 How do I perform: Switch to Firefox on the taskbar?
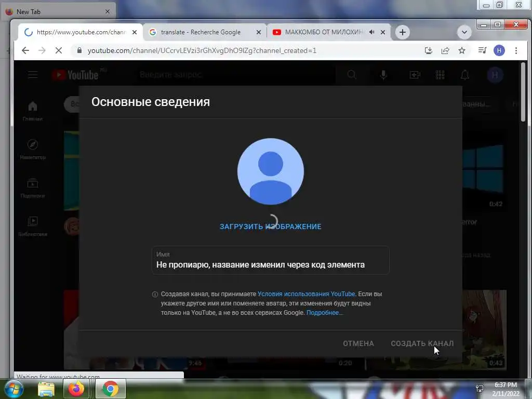pos(76,389)
